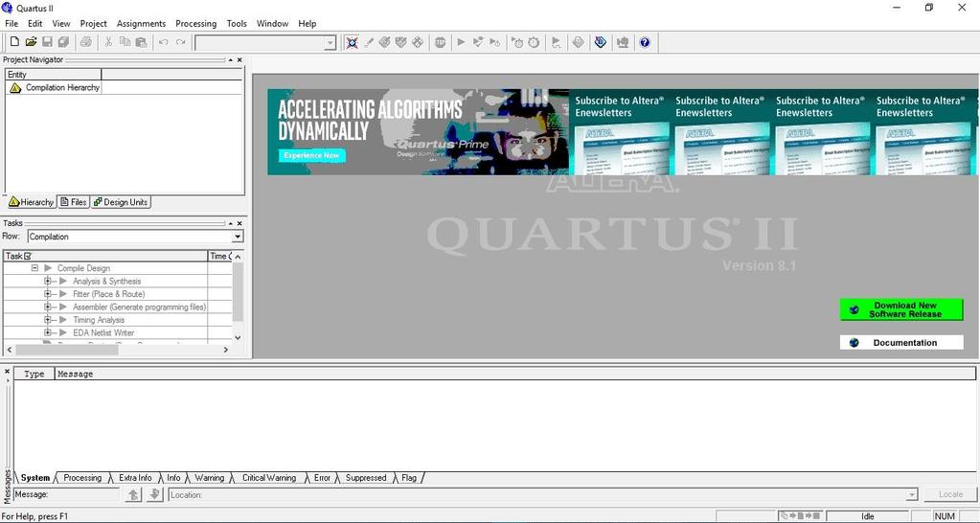980x523 pixels.
Task: Click the Print icon in the toolbar
Action: point(85,42)
